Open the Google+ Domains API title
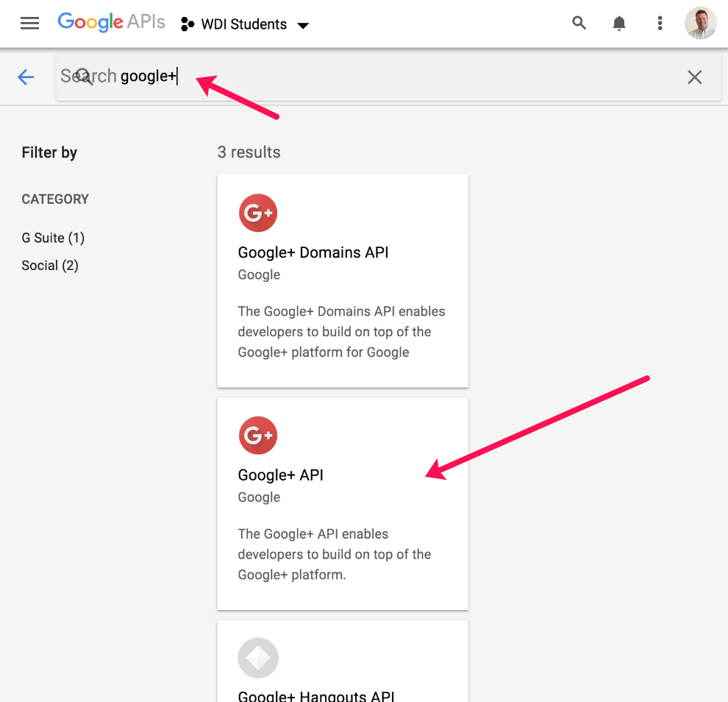The image size is (728, 702). point(313,252)
